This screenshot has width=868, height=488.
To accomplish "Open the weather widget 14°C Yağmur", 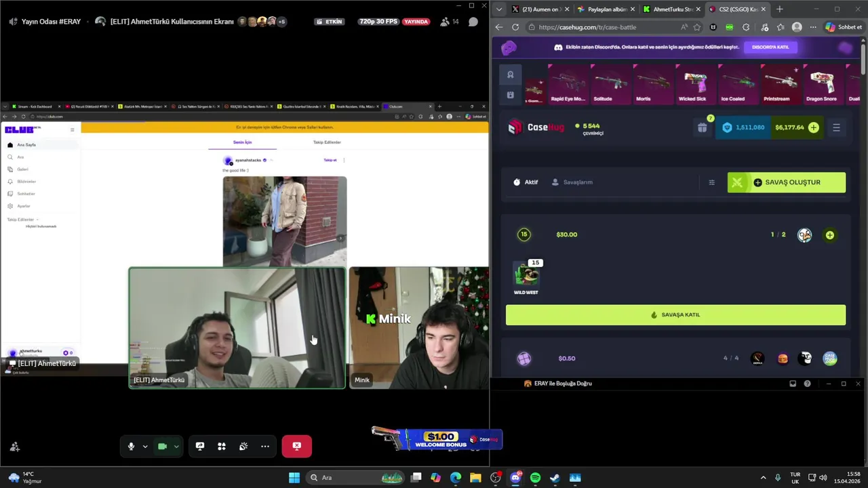I will pos(24,478).
